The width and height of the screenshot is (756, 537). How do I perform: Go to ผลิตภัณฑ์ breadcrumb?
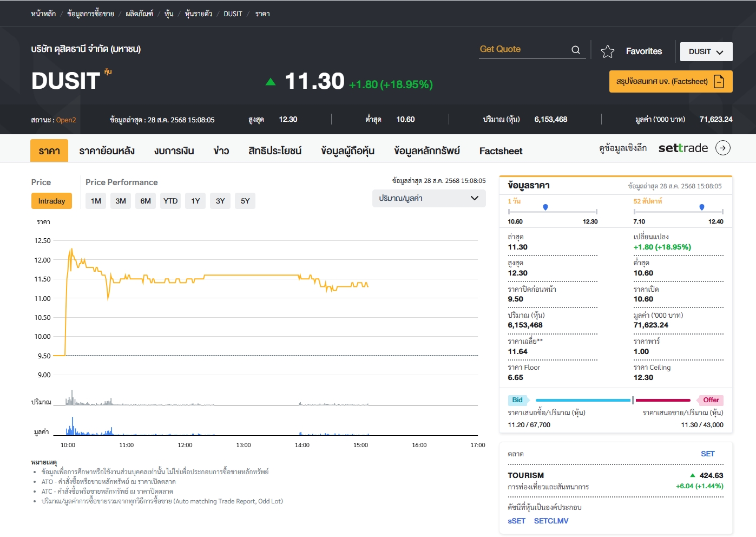point(139,14)
